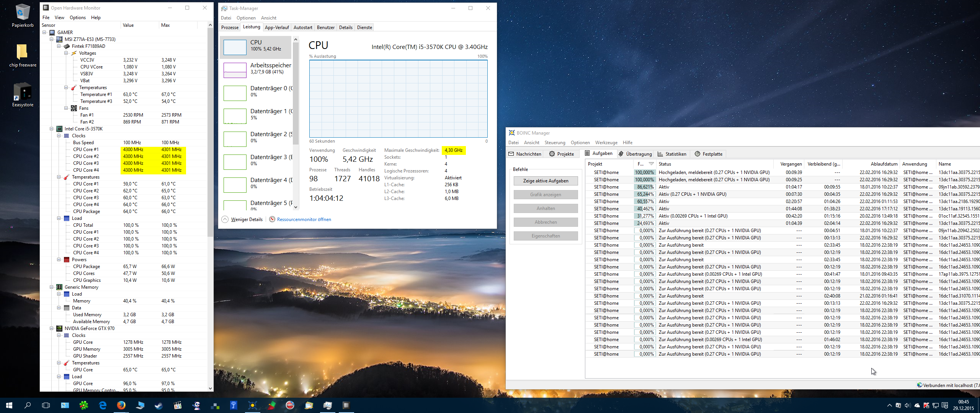Click the taskbar search magnifier icon
Screen dimensions: 980x413
pyautogui.click(x=28, y=405)
